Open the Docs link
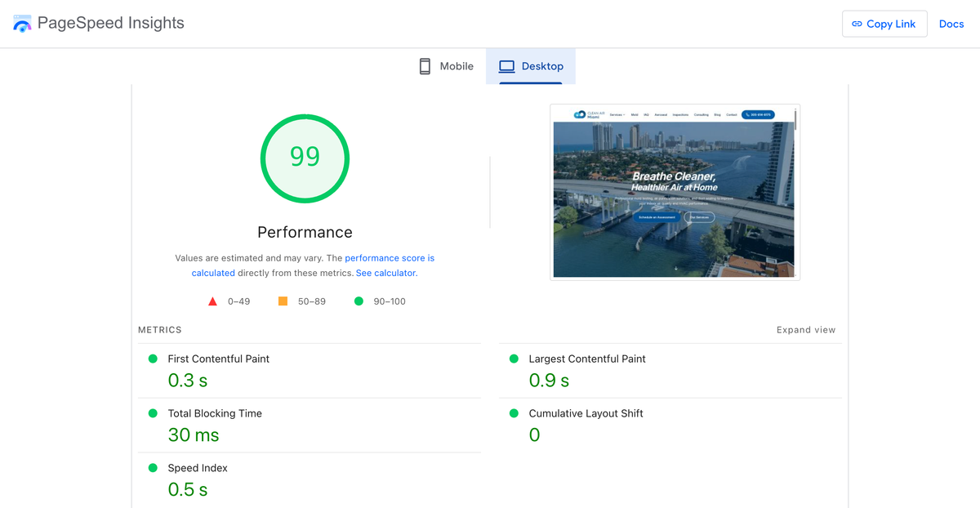The height and width of the screenshot is (508, 980). (951, 23)
